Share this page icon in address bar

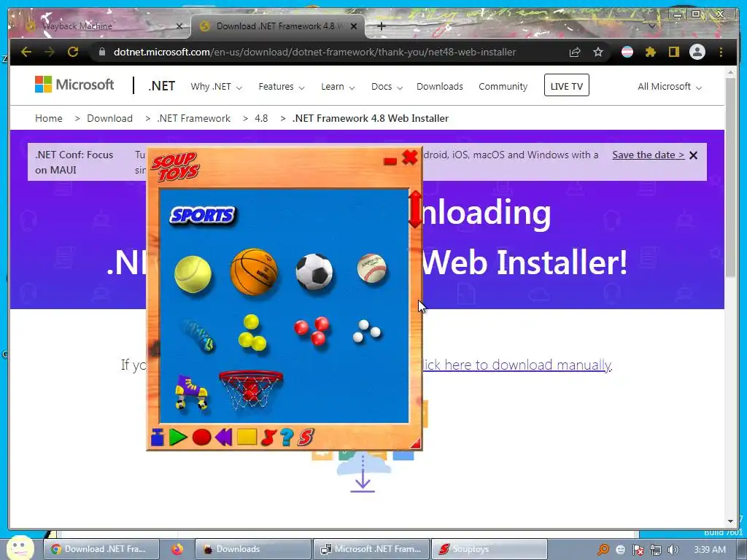575,52
